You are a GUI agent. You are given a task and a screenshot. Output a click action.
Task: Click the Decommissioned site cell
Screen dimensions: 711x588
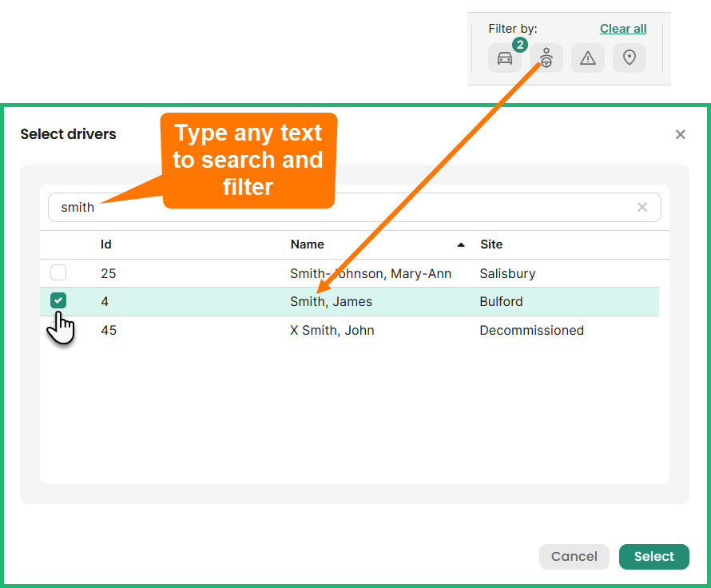[x=531, y=330]
